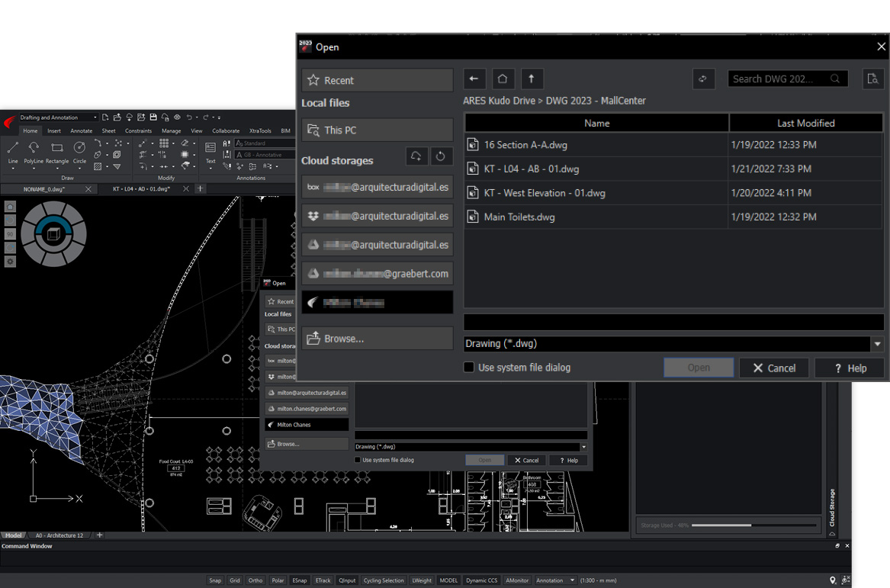The height and width of the screenshot is (588, 890).
Task: Click the Redo arrow icon
Action: (x=205, y=117)
